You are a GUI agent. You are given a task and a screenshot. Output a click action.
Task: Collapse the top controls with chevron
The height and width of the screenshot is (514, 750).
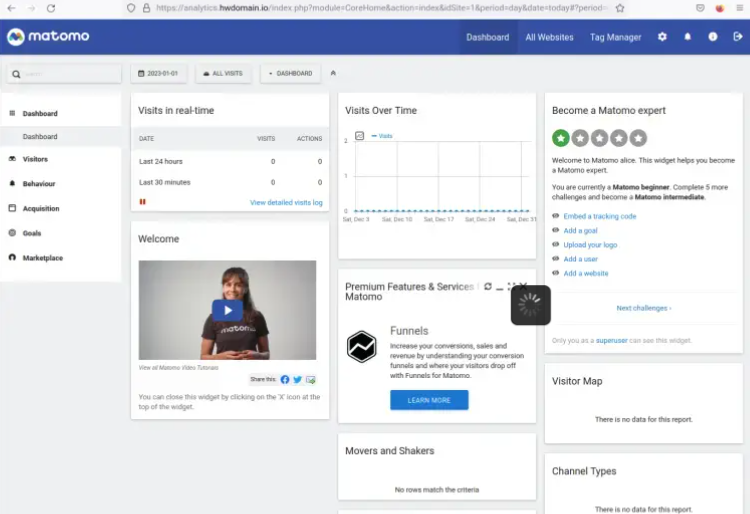point(333,73)
